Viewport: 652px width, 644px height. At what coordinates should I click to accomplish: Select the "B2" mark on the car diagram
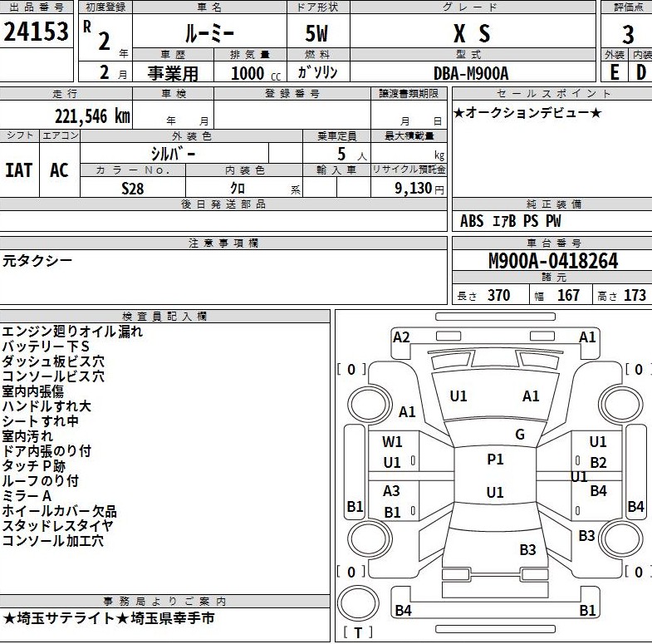point(598,463)
